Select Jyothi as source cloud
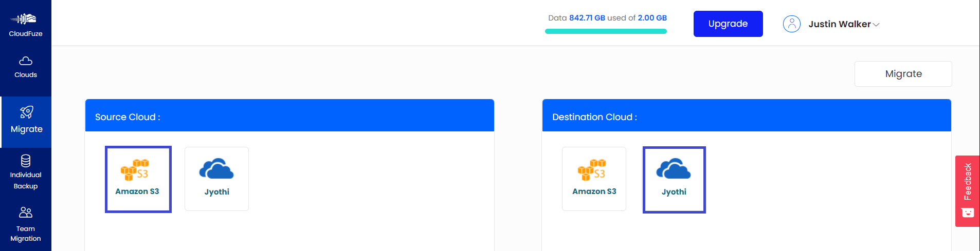The width and height of the screenshot is (980, 251). 216,179
